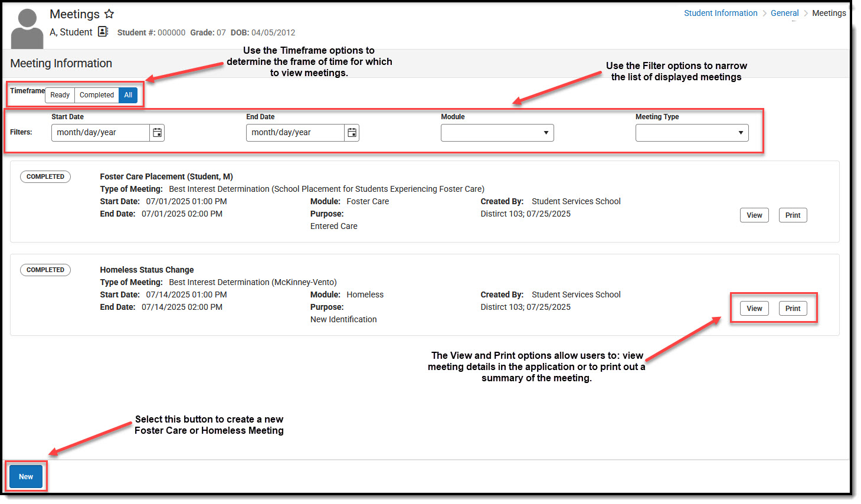Print the Foster Care Placement meeting
The width and height of the screenshot is (861, 504).
click(793, 215)
